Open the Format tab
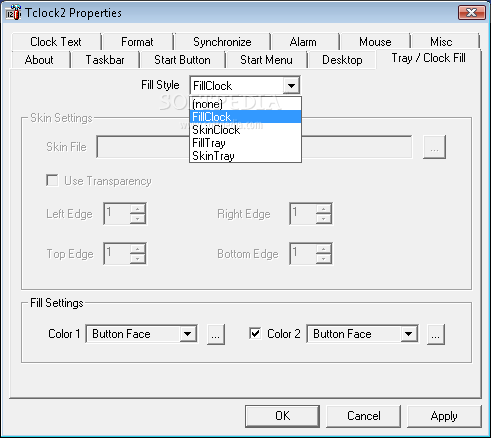The image size is (491, 438). [x=137, y=42]
